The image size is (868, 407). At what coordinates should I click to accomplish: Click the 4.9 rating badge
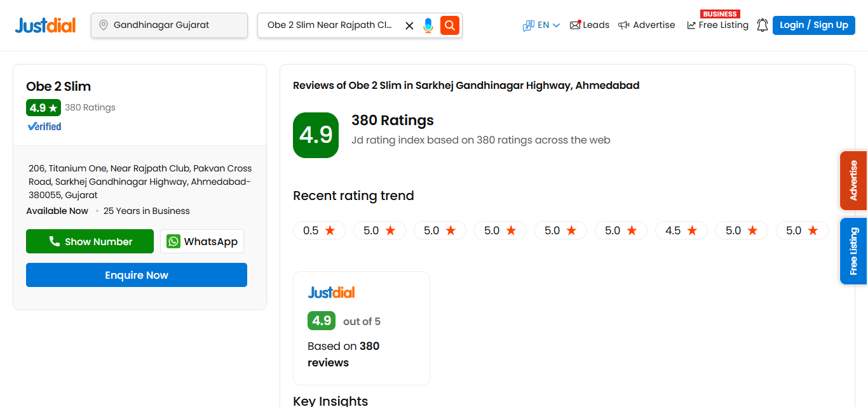[43, 107]
